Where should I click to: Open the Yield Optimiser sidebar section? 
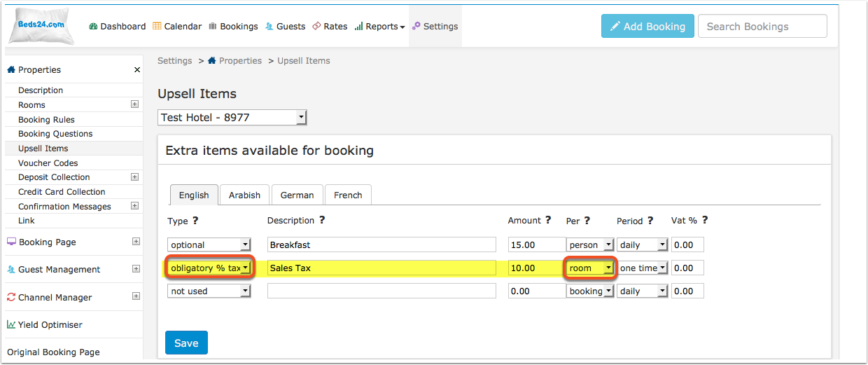(x=50, y=325)
